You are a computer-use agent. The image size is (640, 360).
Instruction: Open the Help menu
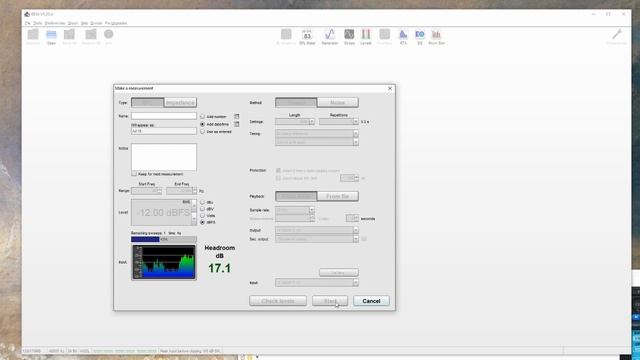click(x=84, y=23)
